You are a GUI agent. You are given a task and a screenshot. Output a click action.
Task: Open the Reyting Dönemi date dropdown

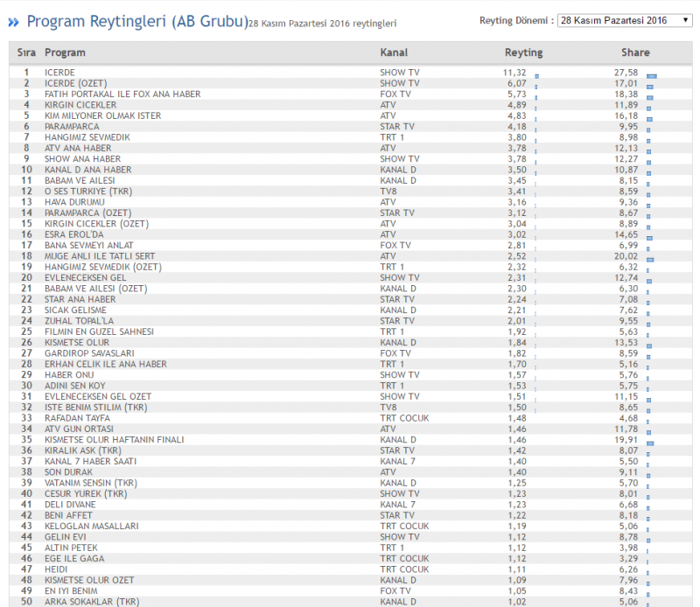tap(625, 20)
